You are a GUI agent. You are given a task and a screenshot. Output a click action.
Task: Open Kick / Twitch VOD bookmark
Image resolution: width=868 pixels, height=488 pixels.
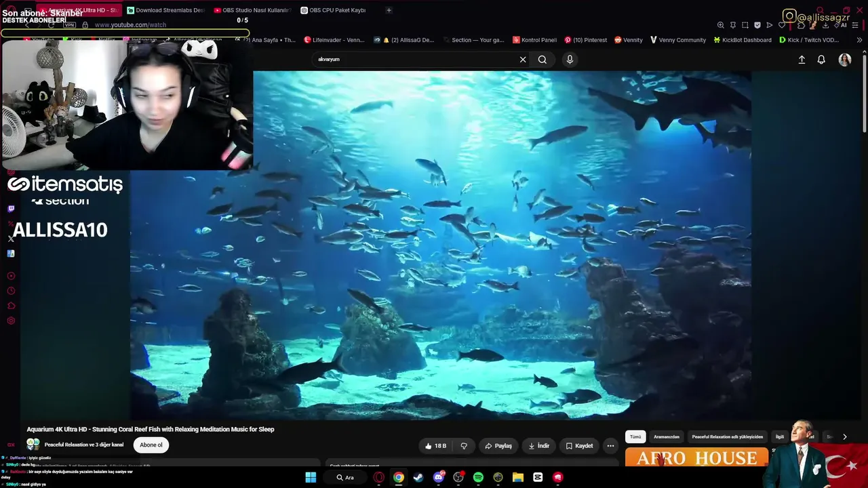click(809, 40)
